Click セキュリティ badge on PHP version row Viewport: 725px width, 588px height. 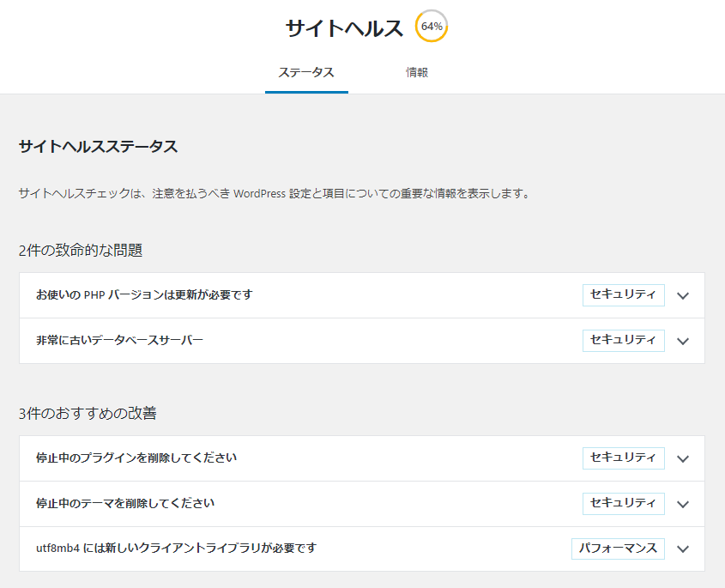(623, 295)
